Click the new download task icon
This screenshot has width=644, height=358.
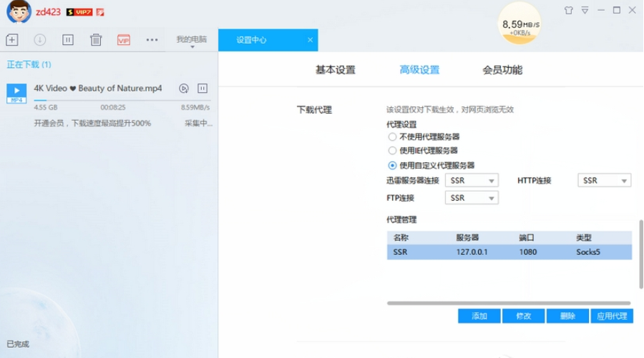pyautogui.click(x=11, y=40)
